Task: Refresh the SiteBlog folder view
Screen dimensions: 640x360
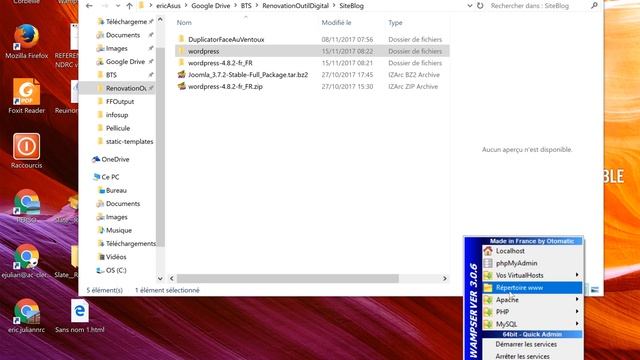Action: [x=480, y=6]
